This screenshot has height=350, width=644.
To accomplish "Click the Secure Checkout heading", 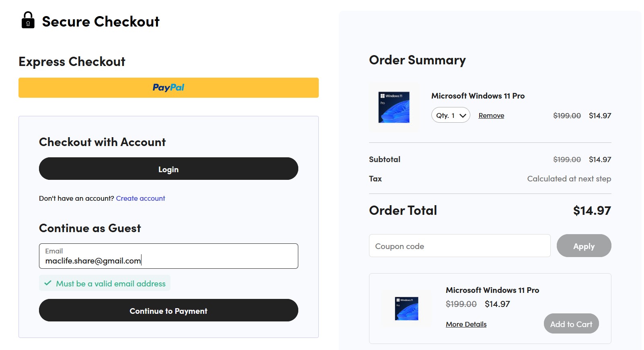I will click(x=100, y=22).
